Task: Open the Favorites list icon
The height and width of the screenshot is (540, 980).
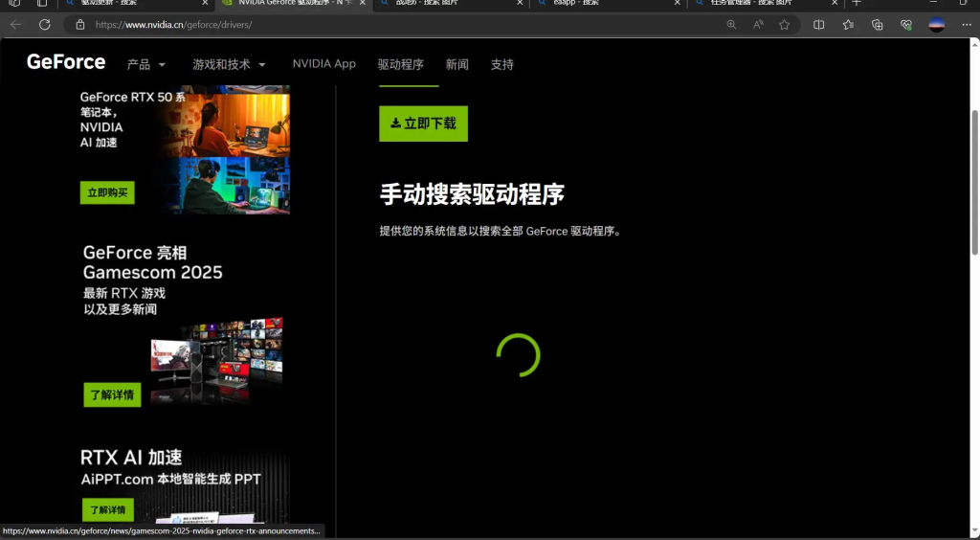Action: 848,25
